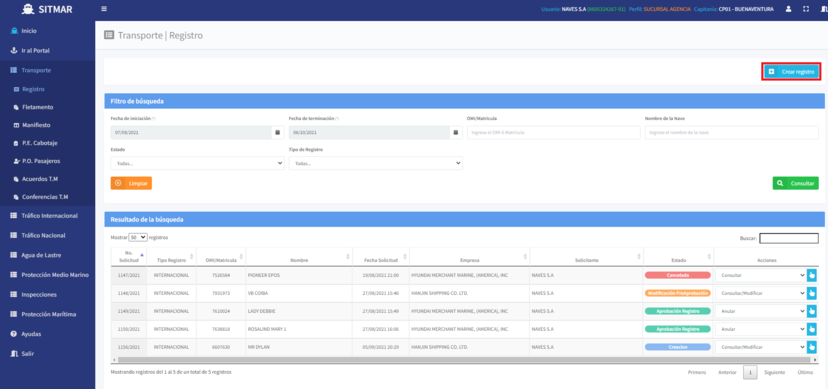Sort by No. Solicitud column
This screenshot has width=828, height=389.
click(129, 257)
